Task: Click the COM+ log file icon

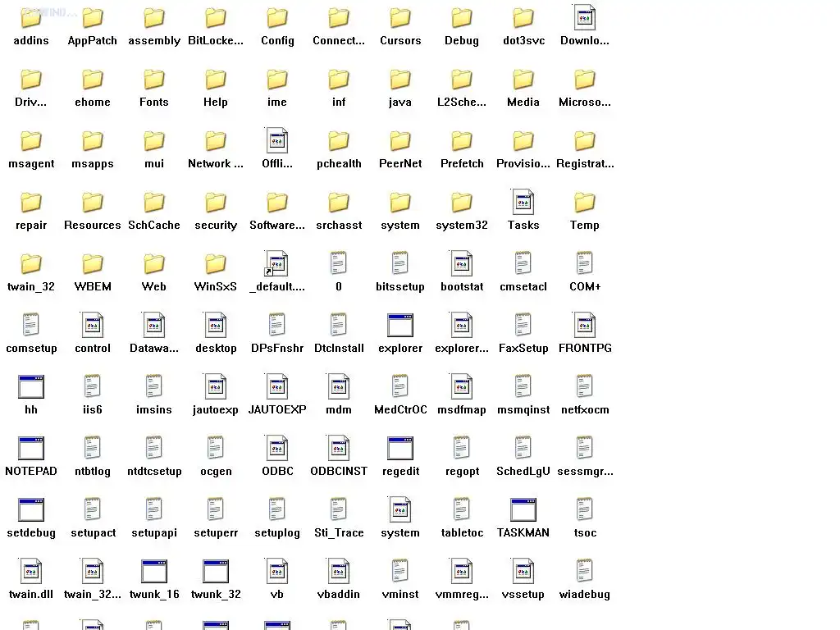Action: coord(584,262)
